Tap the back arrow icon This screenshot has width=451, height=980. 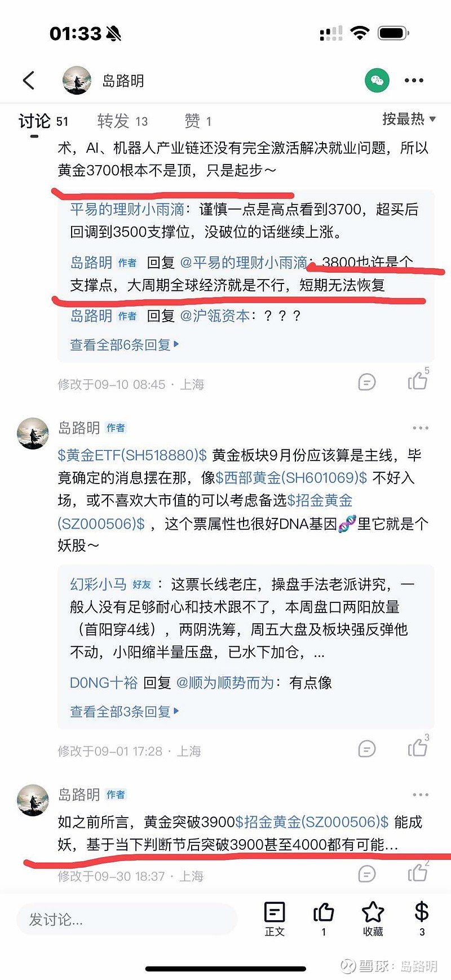coord(29,81)
